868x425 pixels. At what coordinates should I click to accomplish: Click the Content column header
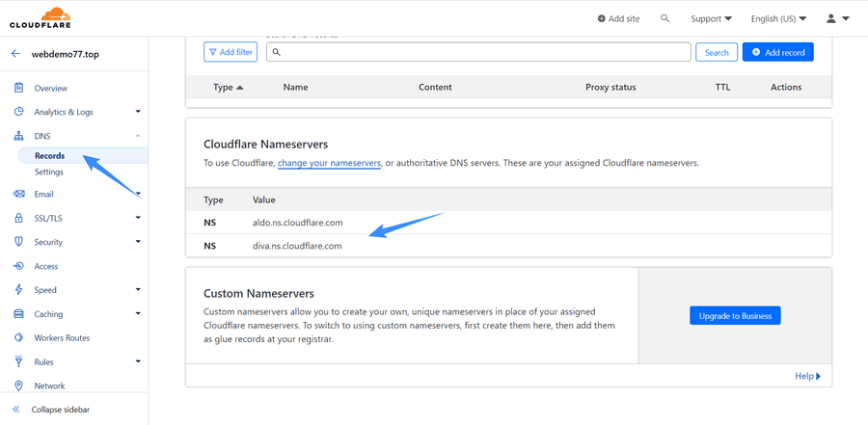click(435, 87)
